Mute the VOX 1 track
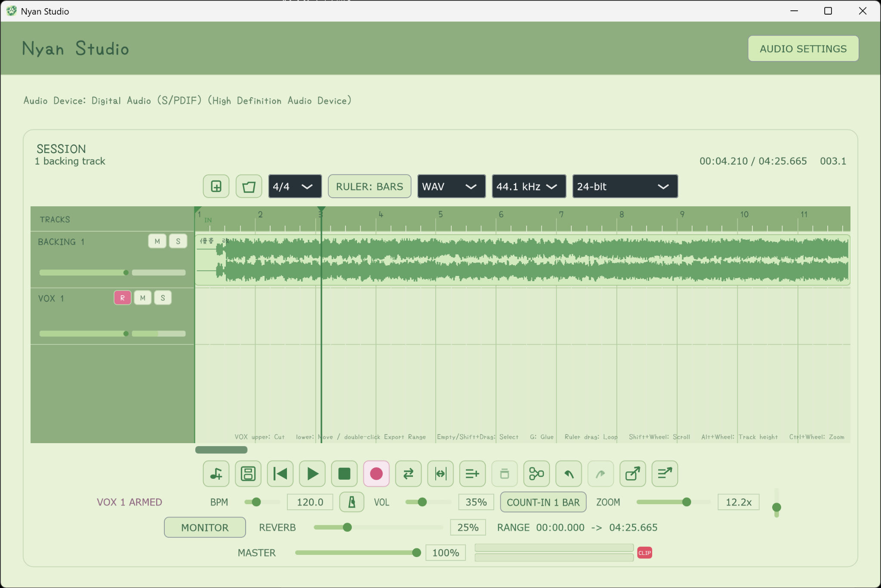 pyautogui.click(x=143, y=298)
